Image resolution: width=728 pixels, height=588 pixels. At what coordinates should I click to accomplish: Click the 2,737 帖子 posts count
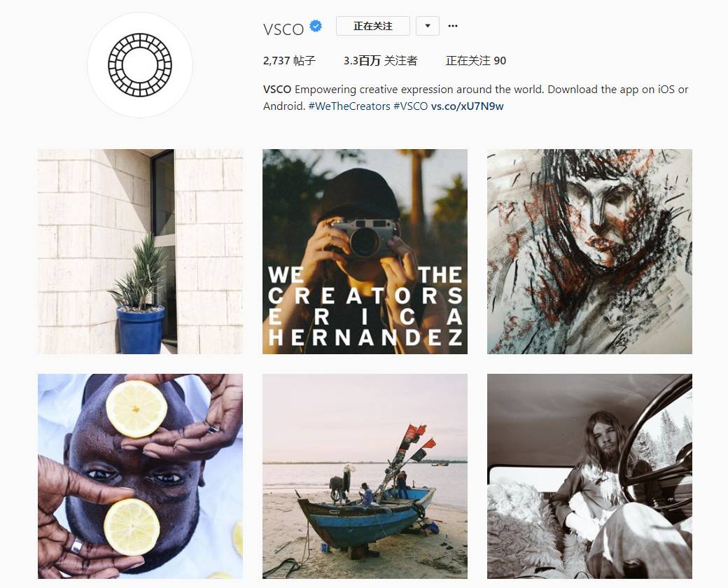pos(289,61)
